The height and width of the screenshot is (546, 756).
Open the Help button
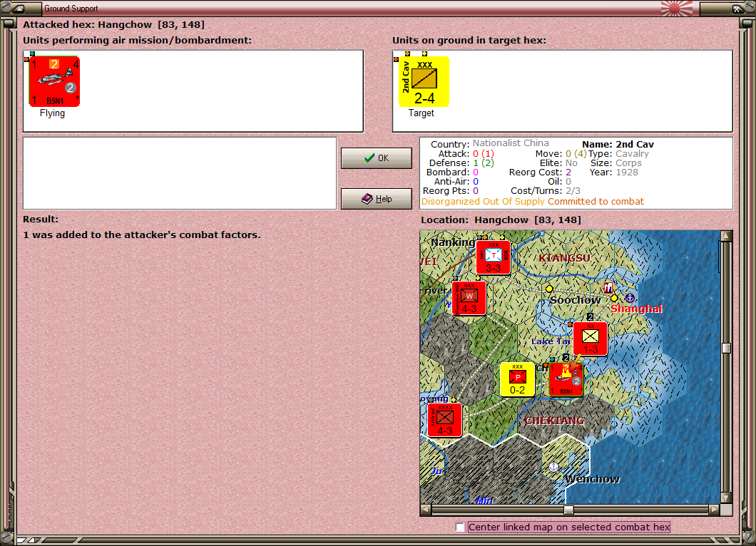(x=377, y=199)
